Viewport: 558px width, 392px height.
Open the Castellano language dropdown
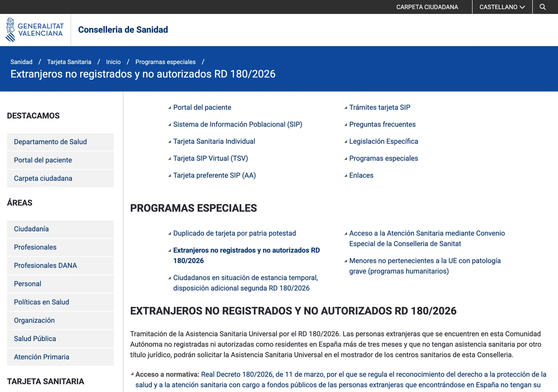point(502,7)
